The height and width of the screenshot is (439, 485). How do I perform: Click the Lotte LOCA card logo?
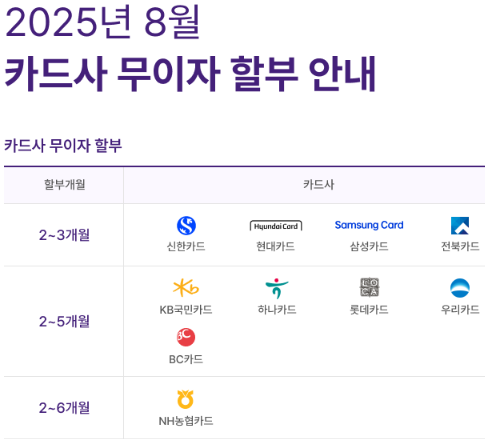(x=369, y=287)
